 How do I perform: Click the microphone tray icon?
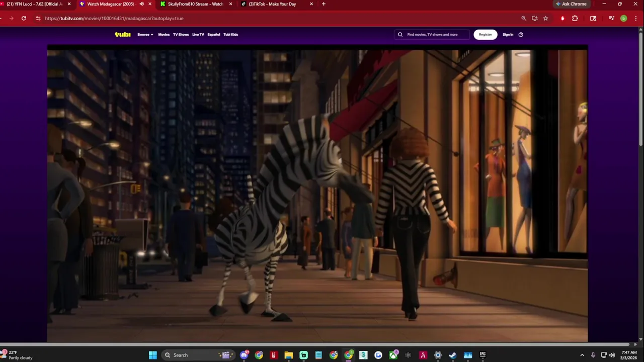point(593,355)
